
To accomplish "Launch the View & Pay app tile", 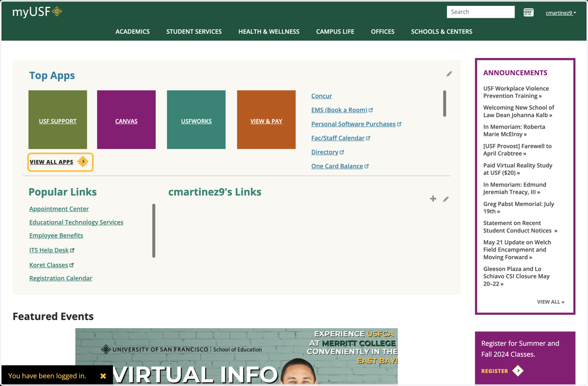I will pos(266,120).
